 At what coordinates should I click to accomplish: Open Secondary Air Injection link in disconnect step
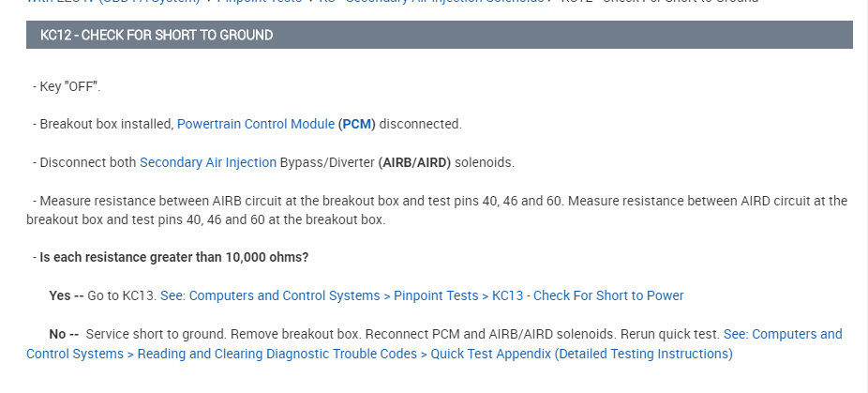coord(207,162)
